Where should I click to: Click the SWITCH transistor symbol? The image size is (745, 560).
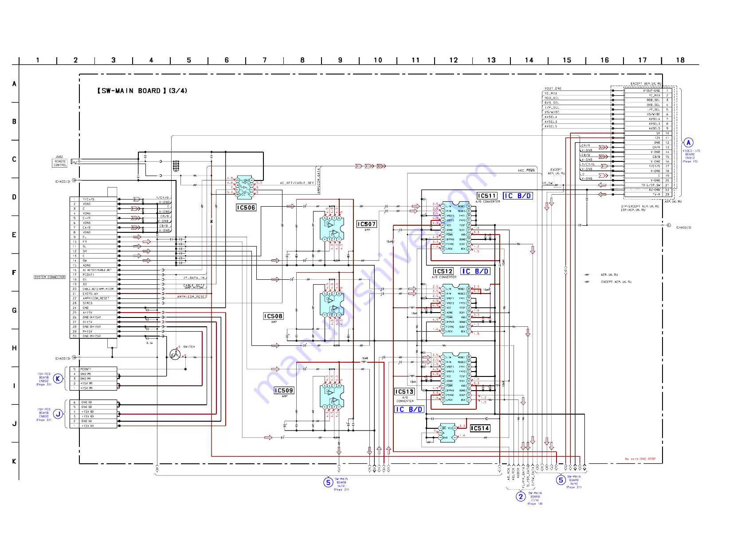point(175,354)
